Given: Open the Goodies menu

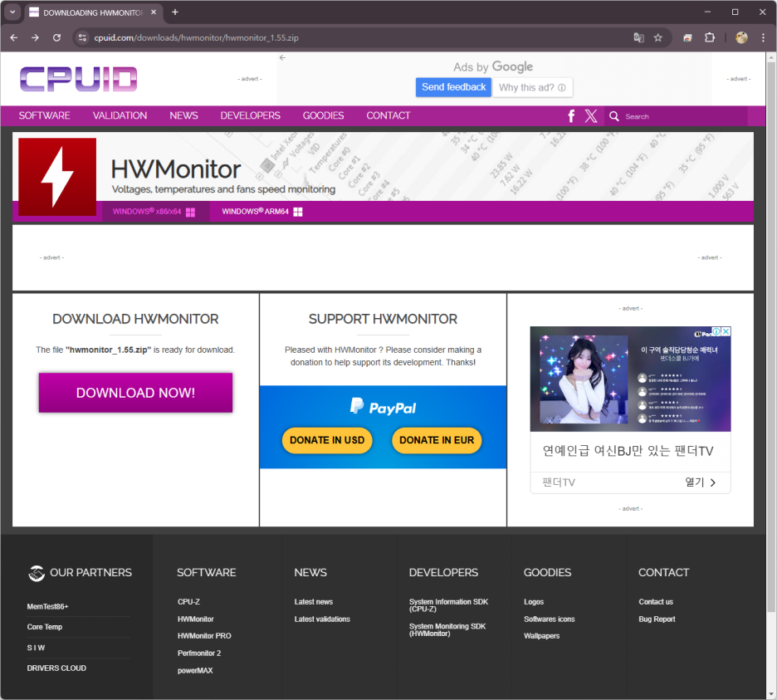Looking at the screenshot, I should coord(323,115).
